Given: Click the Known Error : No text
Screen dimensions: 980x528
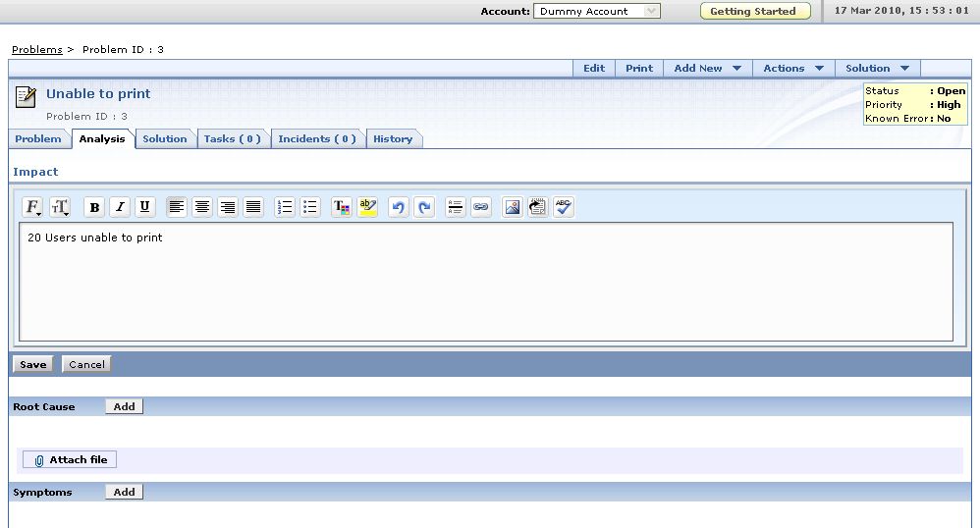Looking at the screenshot, I should point(907,118).
